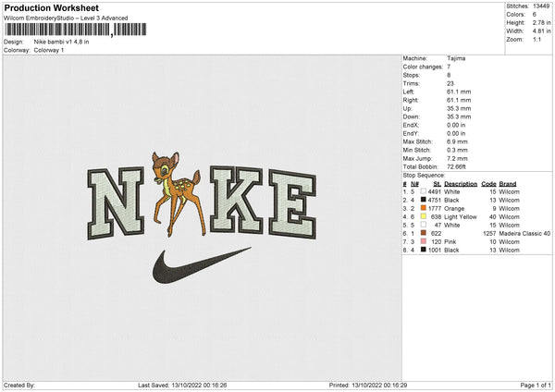The image size is (555, 392).
Task: Click the embroidered letter N
Action: click(116, 203)
